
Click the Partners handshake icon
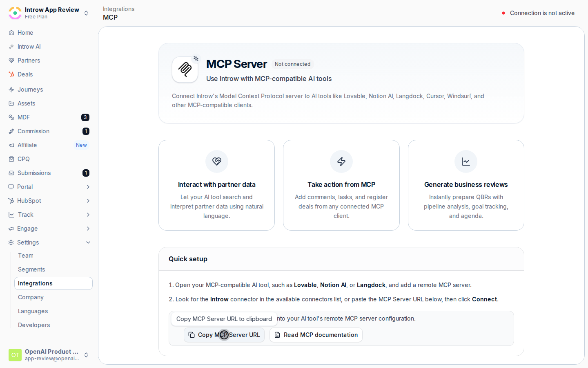click(11, 61)
